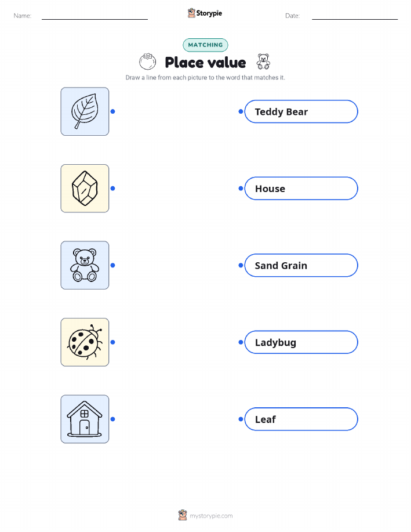Click the mascot icon in the footer
411x532 pixels.
(x=183, y=515)
